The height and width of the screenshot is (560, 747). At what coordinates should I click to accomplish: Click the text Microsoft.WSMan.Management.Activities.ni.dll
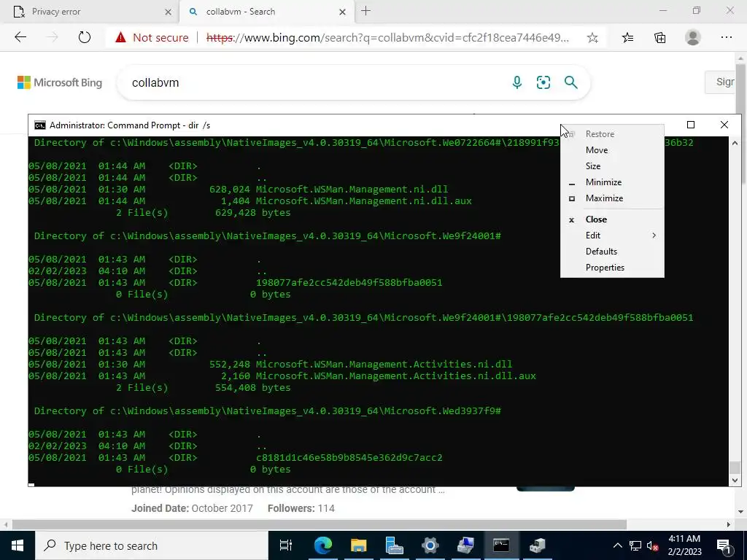pos(384,365)
